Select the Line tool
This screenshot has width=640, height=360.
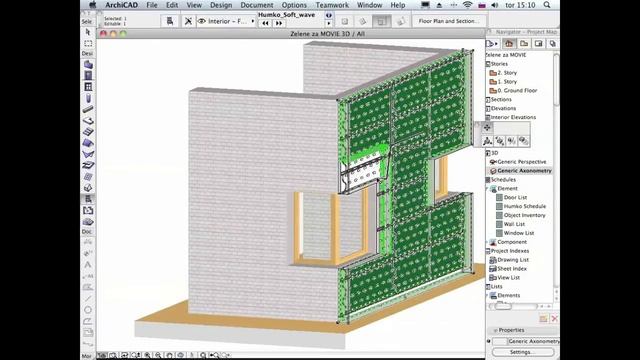tap(88, 298)
